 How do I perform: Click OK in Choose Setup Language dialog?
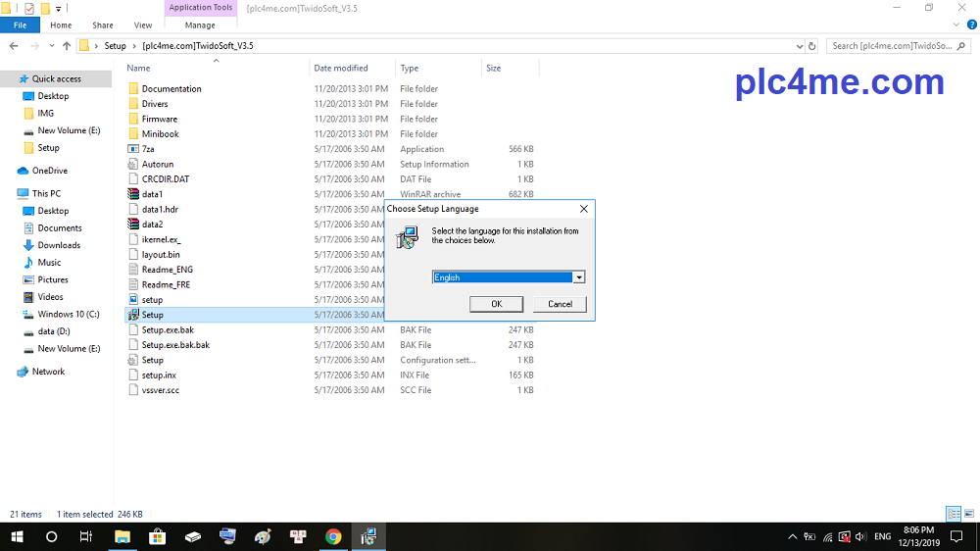[497, 304]
